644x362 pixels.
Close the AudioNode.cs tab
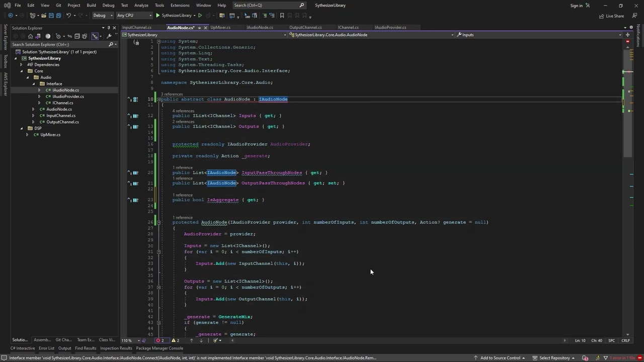206,28
